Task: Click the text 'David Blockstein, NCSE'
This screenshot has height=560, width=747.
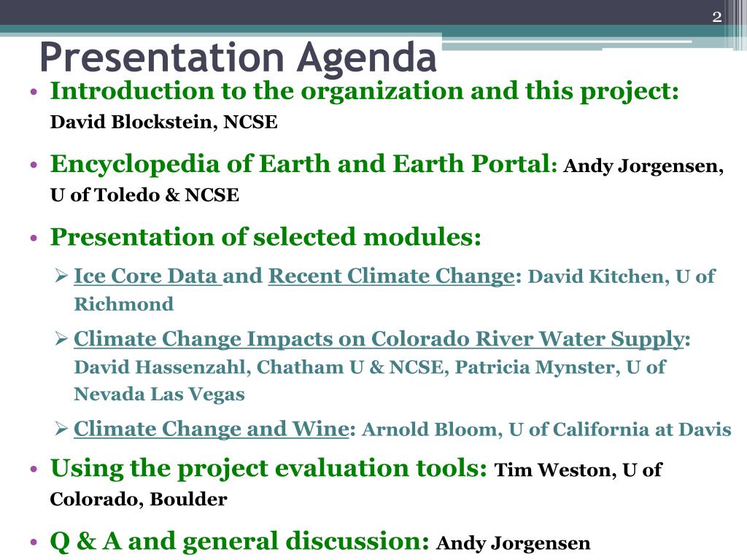Action: pos(163,122)
